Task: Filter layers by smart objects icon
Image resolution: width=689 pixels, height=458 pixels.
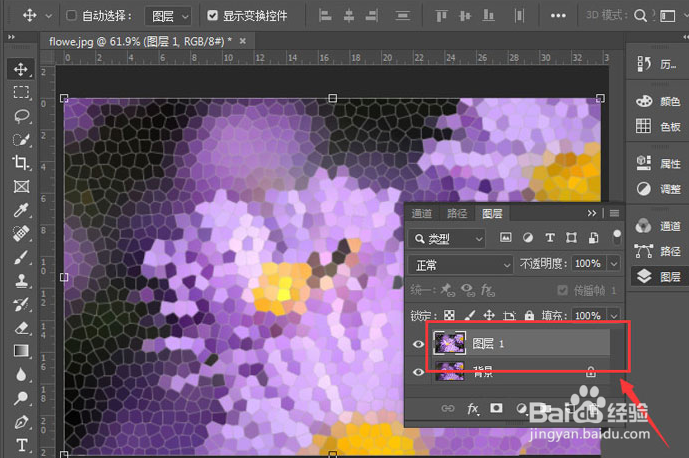Action: click(593, 238)
